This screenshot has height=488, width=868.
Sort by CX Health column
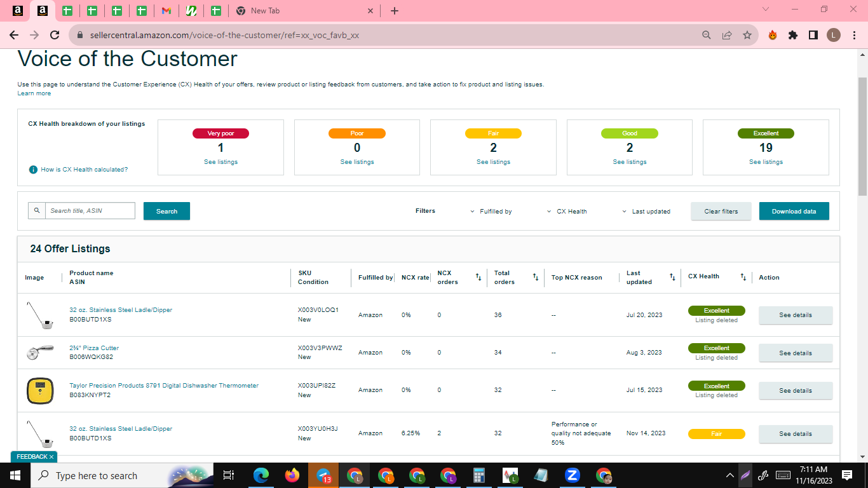(x=743, y=277)
